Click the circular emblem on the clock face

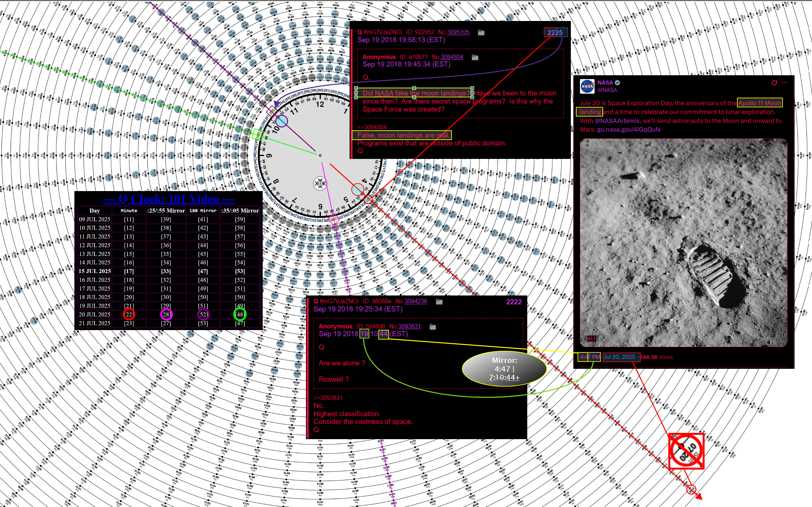pos(320,183)
